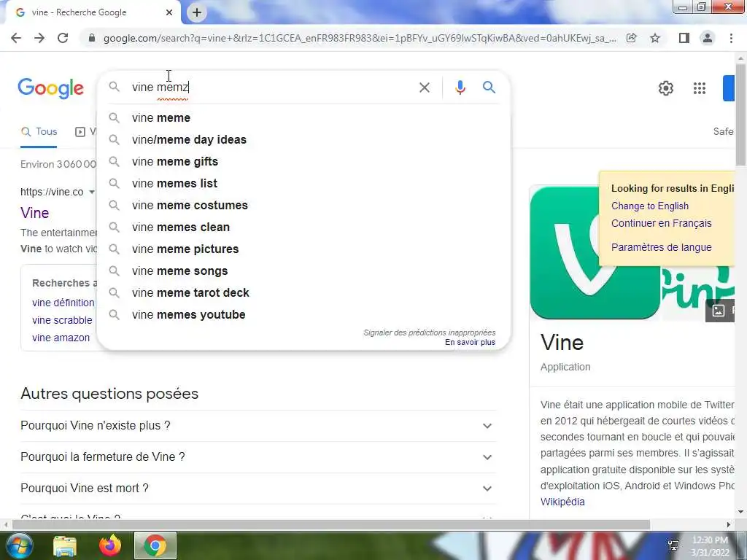Open the 'Vine' search result title
The image size is (747, 560).
[x=35, y=213]
